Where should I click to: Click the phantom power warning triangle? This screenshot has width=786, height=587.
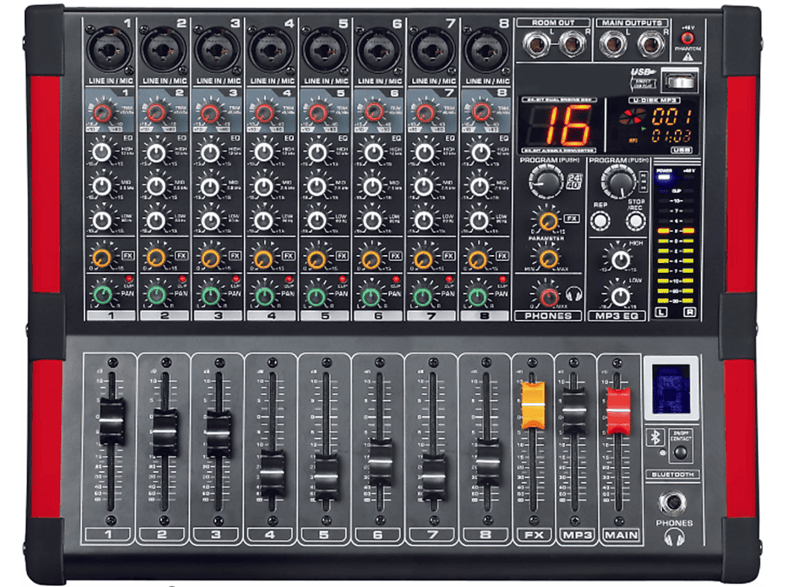coord(688,57)
